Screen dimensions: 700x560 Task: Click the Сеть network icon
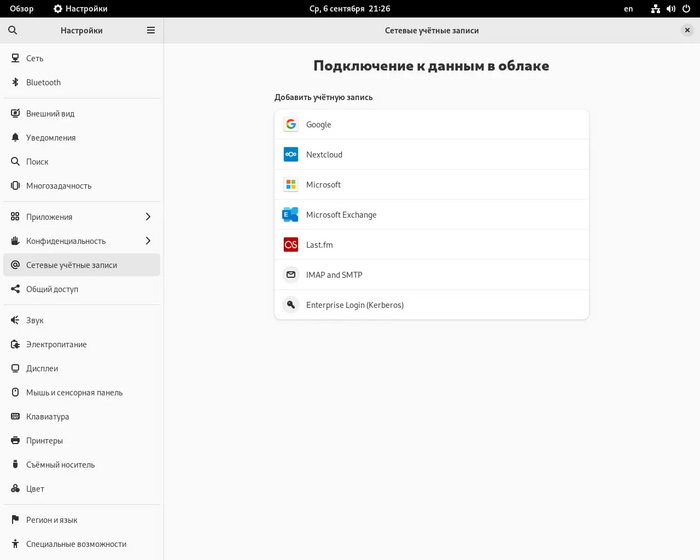click(15, 58)
